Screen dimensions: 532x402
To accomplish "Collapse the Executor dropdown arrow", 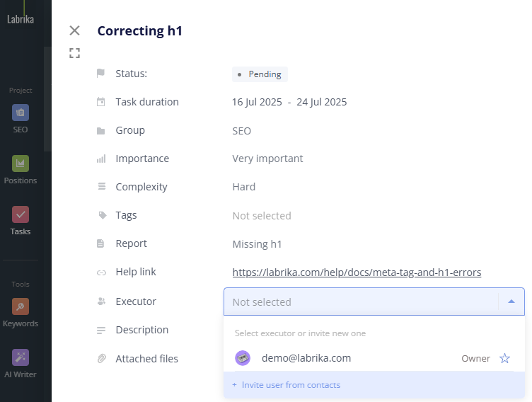I will [511, 301].
